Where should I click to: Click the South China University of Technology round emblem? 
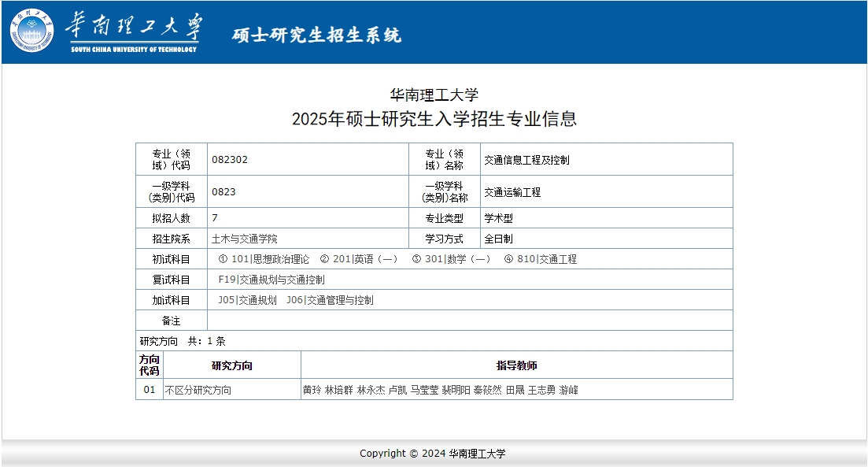click(x=31, y=31)
